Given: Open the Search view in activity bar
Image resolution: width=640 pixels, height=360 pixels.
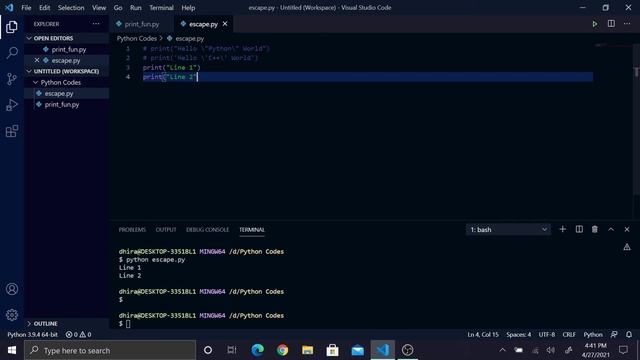Looking at the screenshot, I should click(x=12, y=53).
